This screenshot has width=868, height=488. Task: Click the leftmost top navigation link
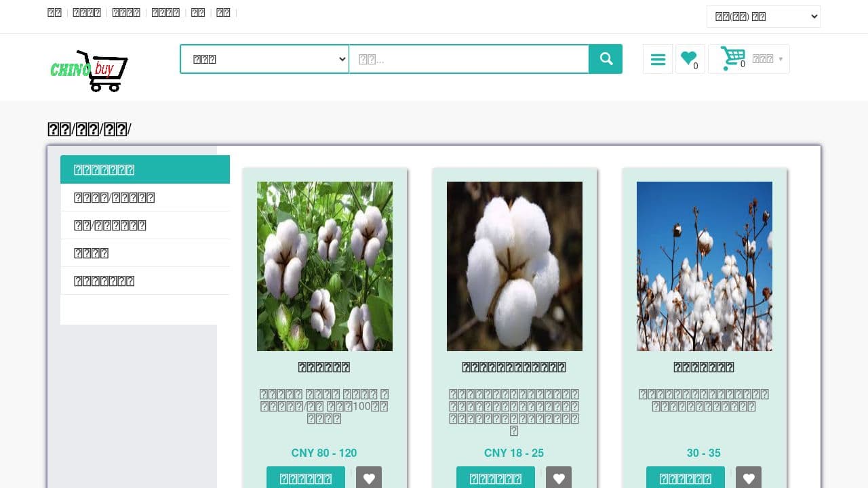(55, 13)
